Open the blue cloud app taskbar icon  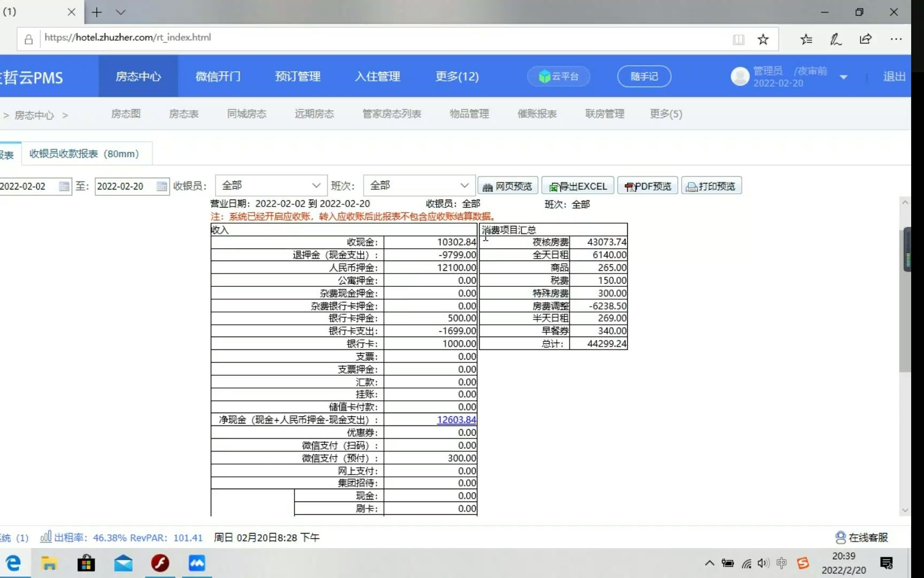click(197, 563)
